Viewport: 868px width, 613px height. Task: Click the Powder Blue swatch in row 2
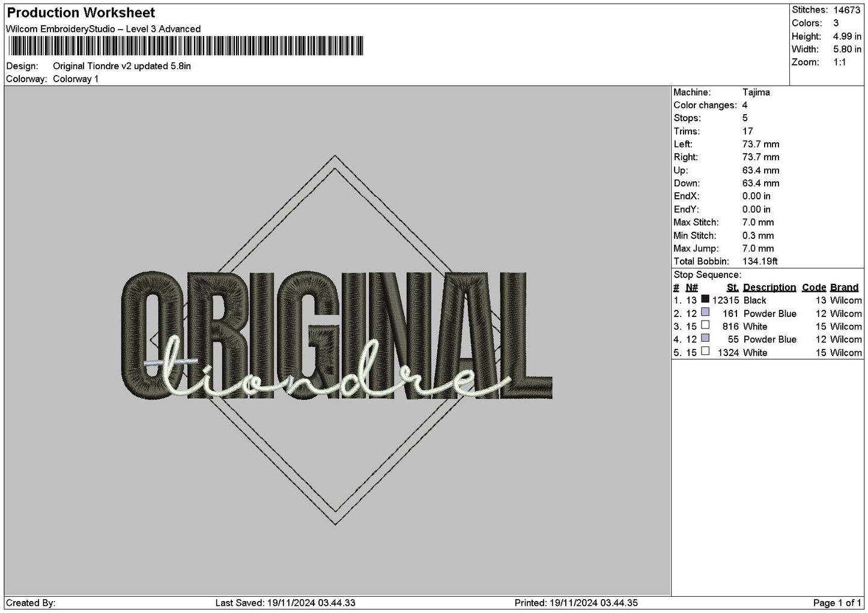click(705, 312)
